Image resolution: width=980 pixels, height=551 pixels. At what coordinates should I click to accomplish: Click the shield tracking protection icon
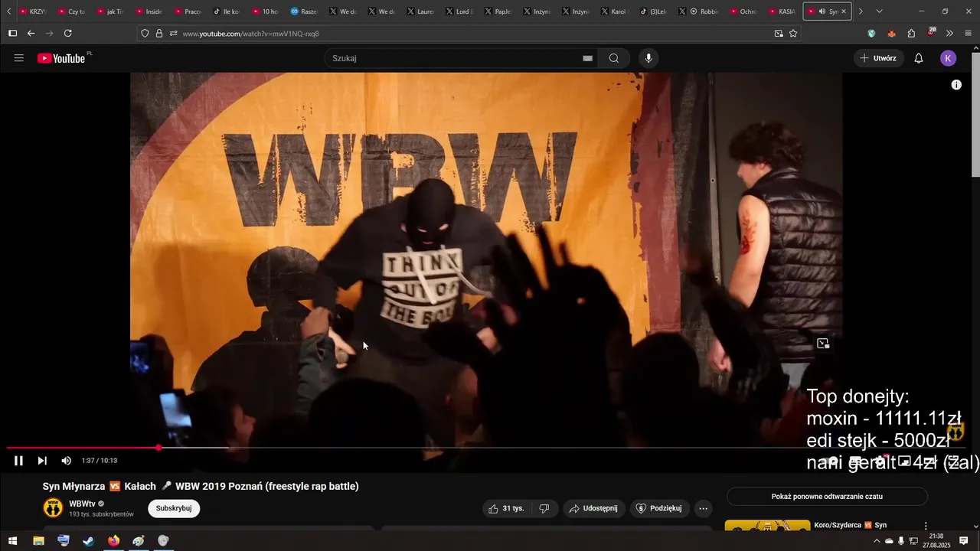[x=145, y=34]
